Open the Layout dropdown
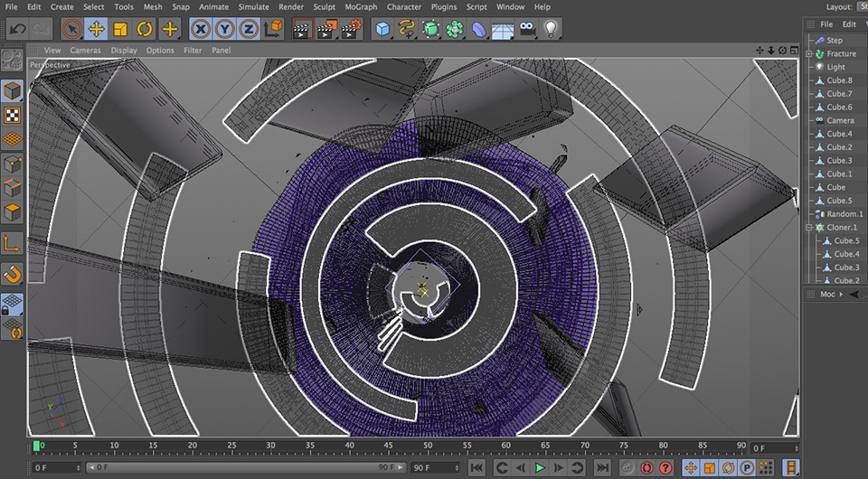 (861, 6)
